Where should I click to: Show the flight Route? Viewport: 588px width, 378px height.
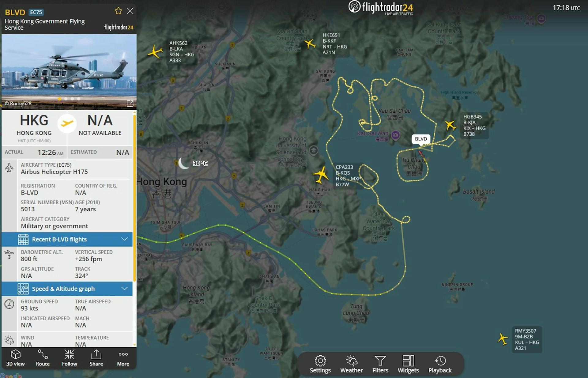point(43,358)
